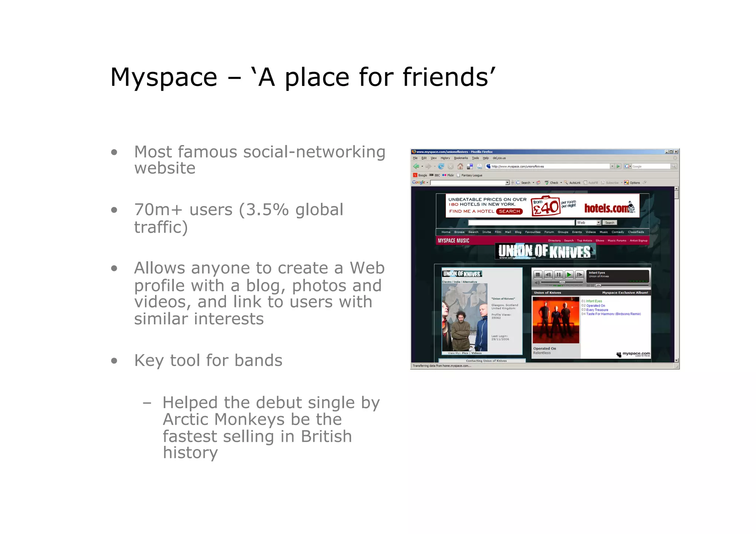The image size is (756, 534).
Task: Open the Tools menu
Action: (475, 158)
